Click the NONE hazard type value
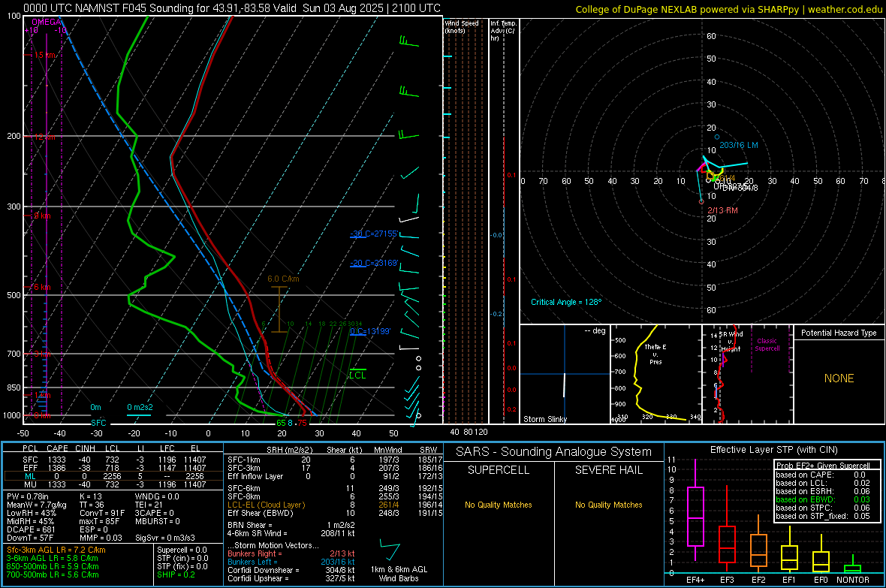 tap(839, 378)
